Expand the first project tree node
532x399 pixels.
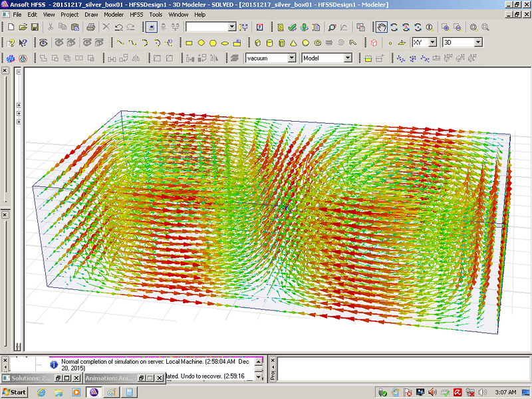coord(18,105)
